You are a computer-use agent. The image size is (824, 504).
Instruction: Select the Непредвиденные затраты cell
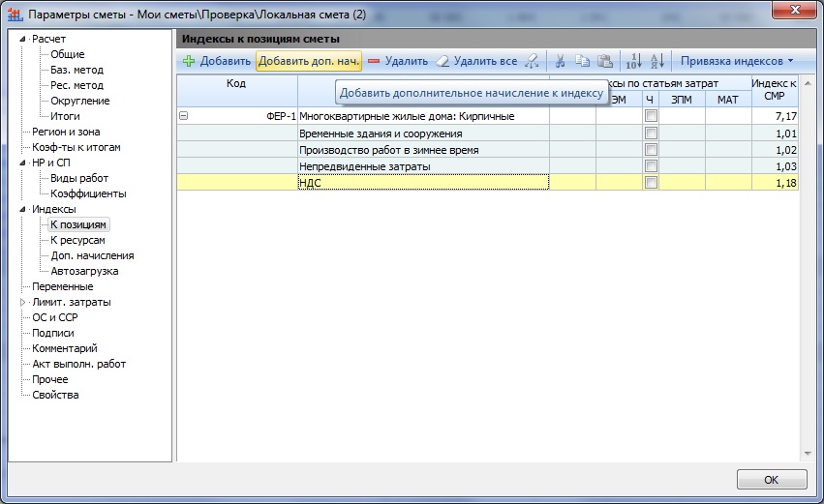click(x=423, y=165)
